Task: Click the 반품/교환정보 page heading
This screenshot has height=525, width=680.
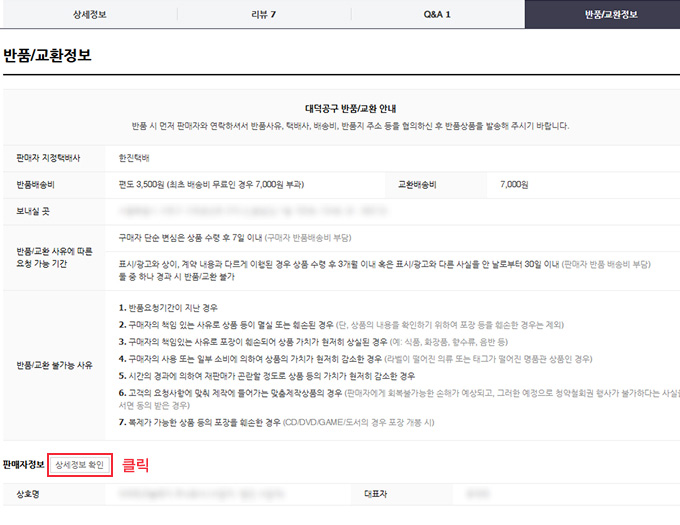Action: tap(47, 55)
